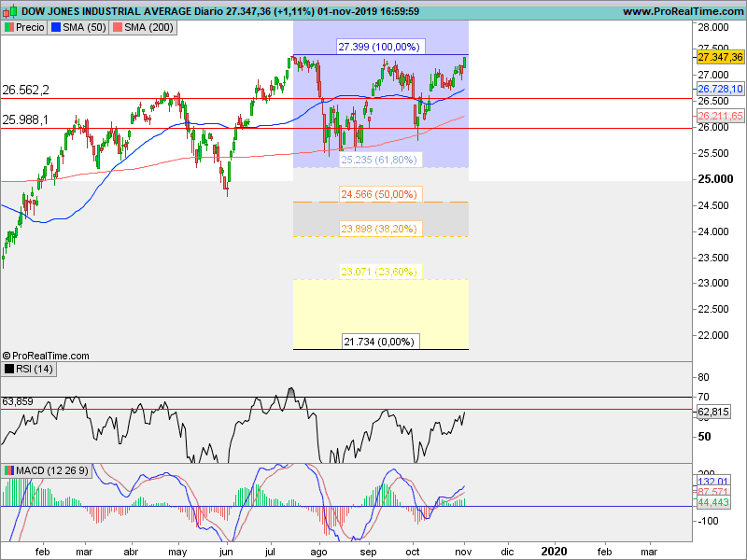Click the 27.399 (100,00%) Fibonacci label
The height and width of the screenshot is (560, 747).
coord(379,47)
